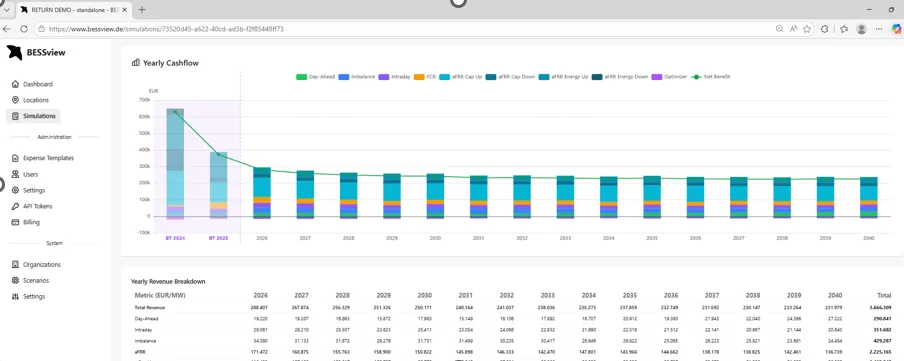Open the API Tokens key icon
The height and width of the screenshot is (361, 904).
(16, 206)
